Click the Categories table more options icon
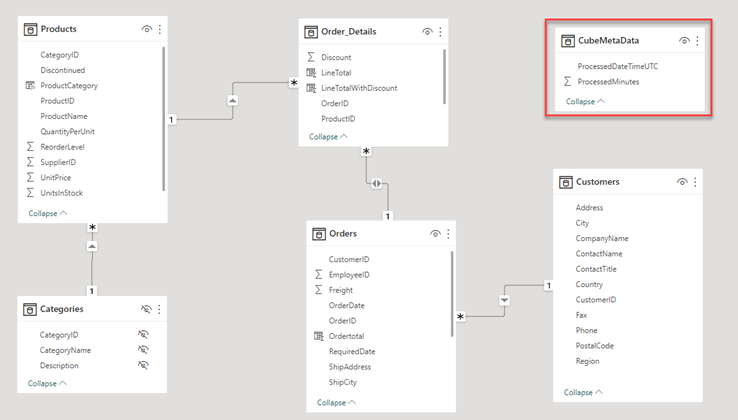Viewport: 738px width, 420px height. pos(160,310)
